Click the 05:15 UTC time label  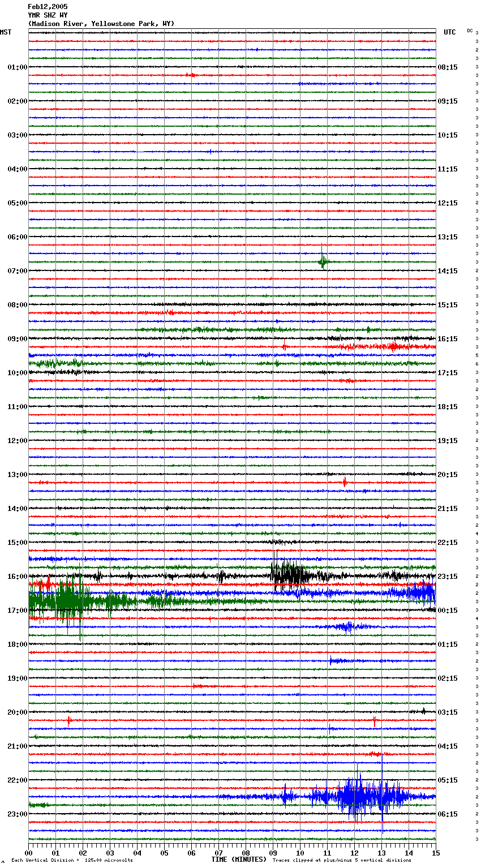pyautogui.click(x=448, y=780)
